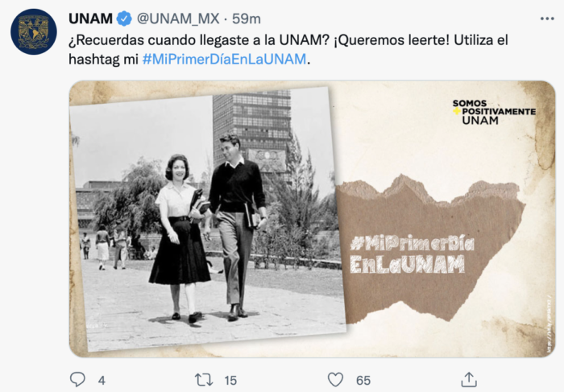Click the reply count 4
564x392 pixels.
pos(102,381)
